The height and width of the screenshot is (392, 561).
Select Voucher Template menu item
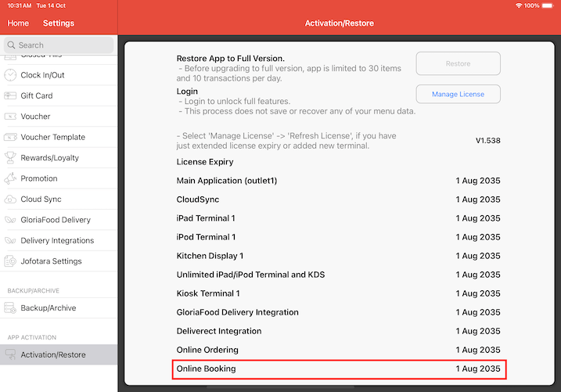click(59, 138)
